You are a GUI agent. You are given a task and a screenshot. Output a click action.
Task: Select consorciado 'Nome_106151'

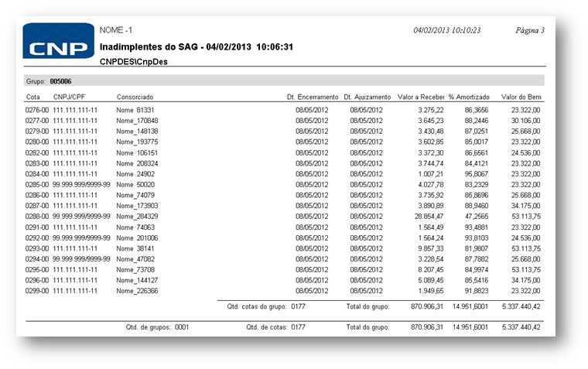pos(137,153)
